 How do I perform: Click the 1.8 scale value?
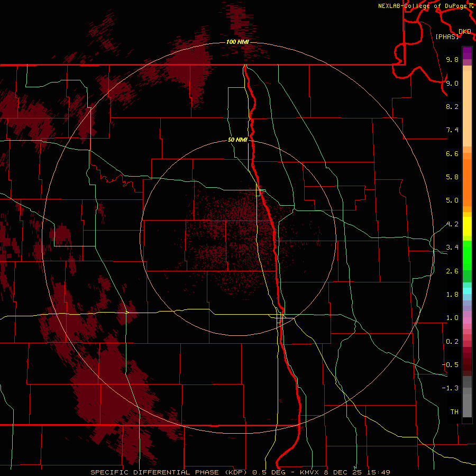point(452,295)
